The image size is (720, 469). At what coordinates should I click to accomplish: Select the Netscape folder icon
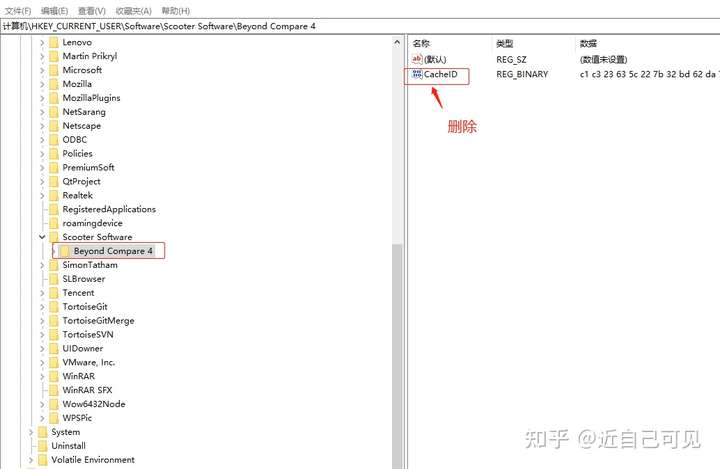tap(54, 126)
